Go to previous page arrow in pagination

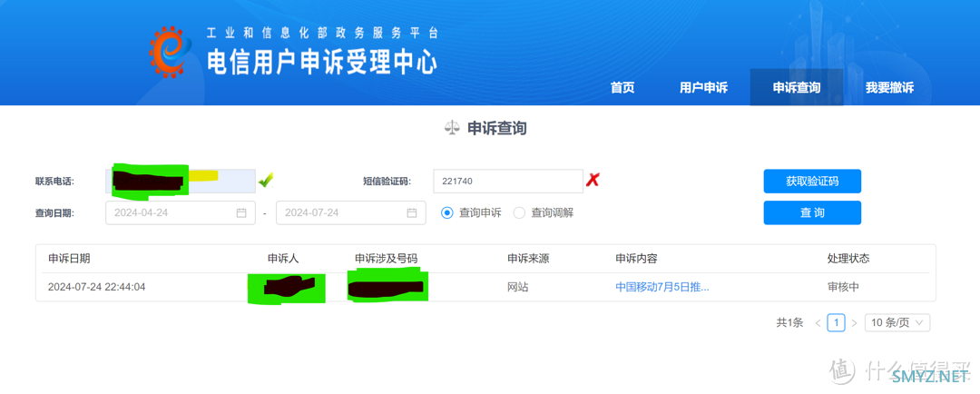[818, 323]
